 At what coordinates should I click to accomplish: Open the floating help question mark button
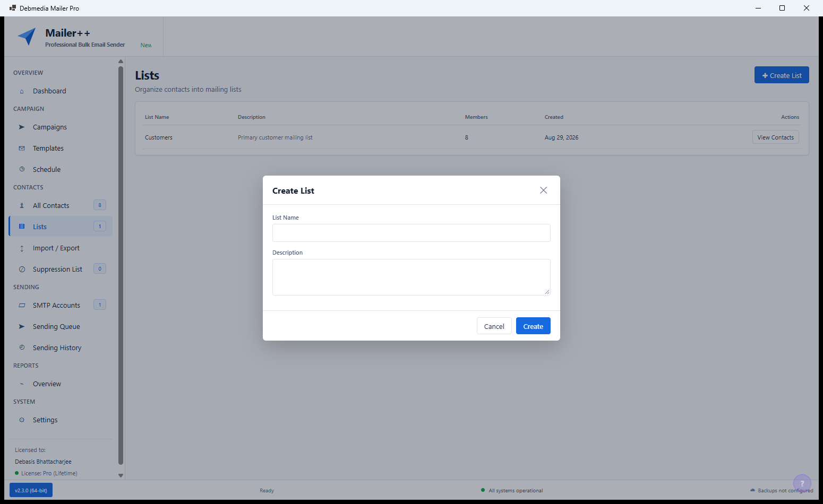(x=802, y=483)
